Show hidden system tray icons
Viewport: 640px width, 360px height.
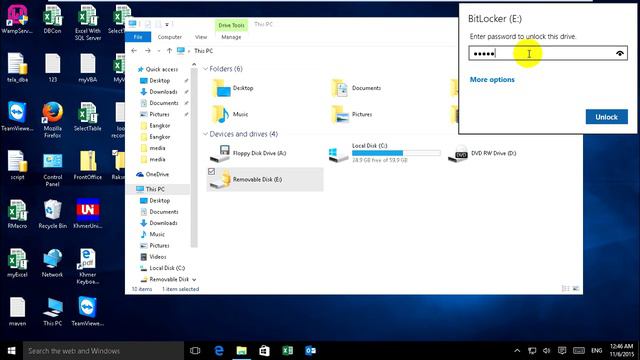point(517,351)
